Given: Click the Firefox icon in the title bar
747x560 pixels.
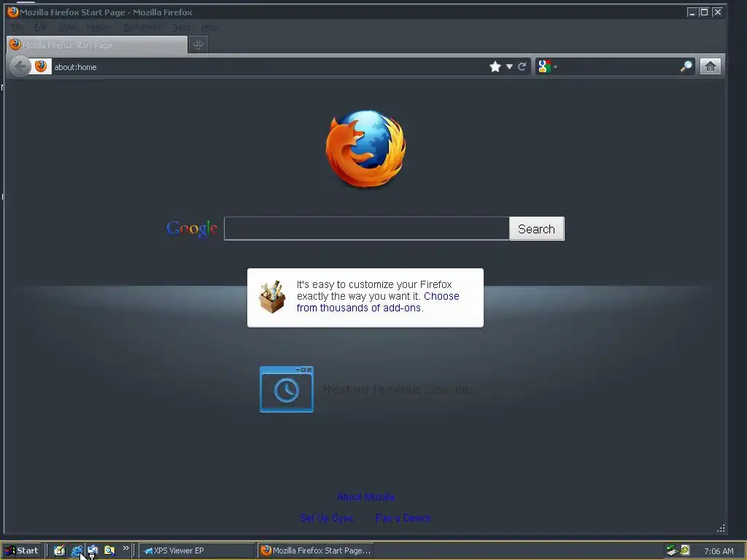Looking at the screenshot, I should point(13,12).
